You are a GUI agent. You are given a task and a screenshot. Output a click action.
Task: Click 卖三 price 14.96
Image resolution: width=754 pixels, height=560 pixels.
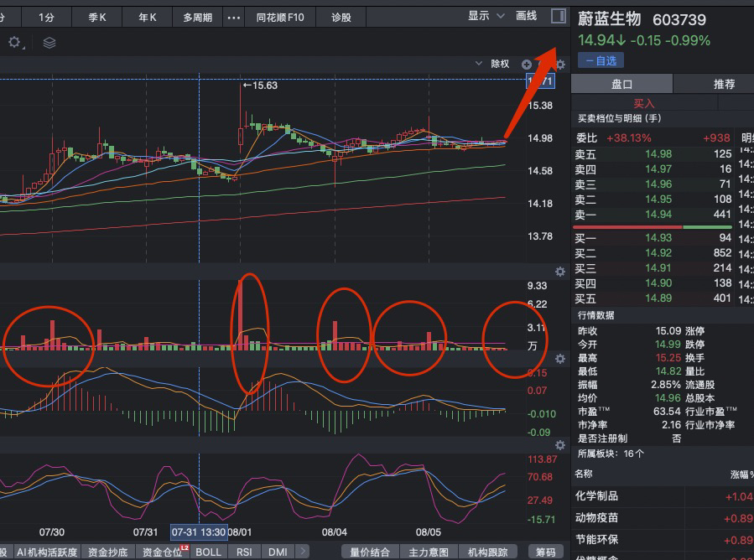[658, 184]
